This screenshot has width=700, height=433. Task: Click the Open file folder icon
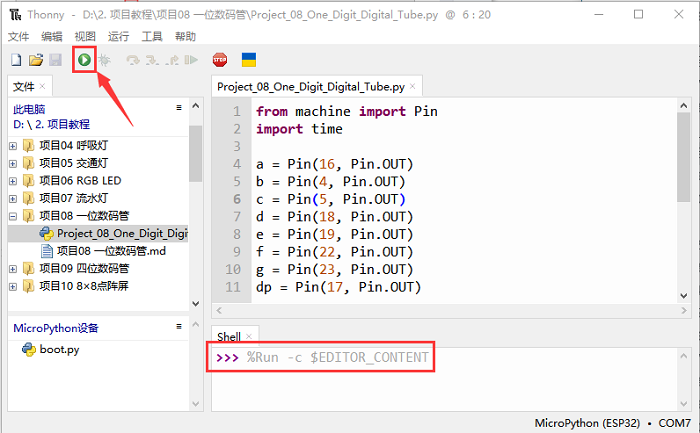(x=35, y=60)
